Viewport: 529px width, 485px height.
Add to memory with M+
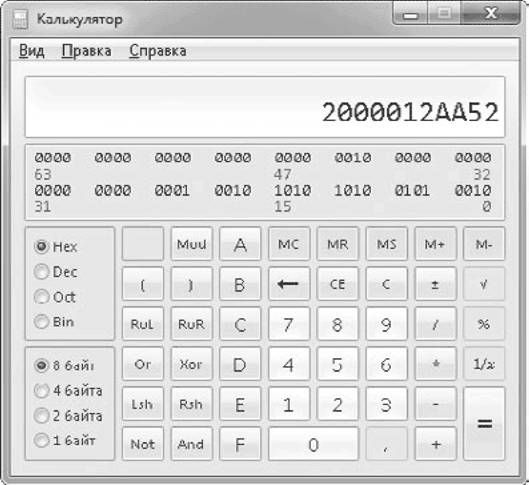pos(436,244)
